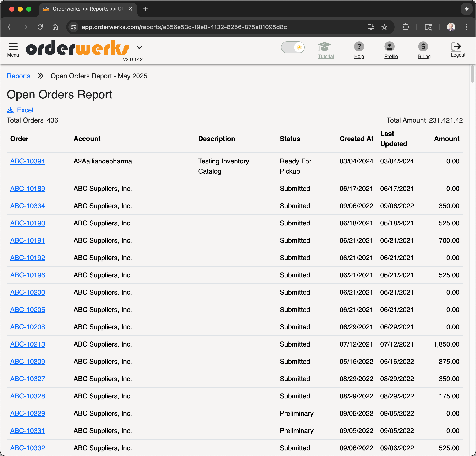Open your Profile settings
This screenshot has height=456, width=476.
click(391, 47)
